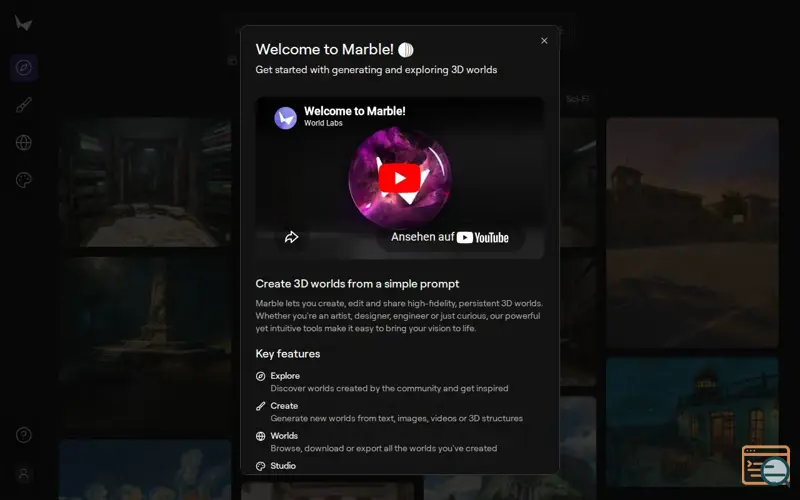Click the Marble logo in the sidebar
800x500 pixels.
[x=23, y=23]
